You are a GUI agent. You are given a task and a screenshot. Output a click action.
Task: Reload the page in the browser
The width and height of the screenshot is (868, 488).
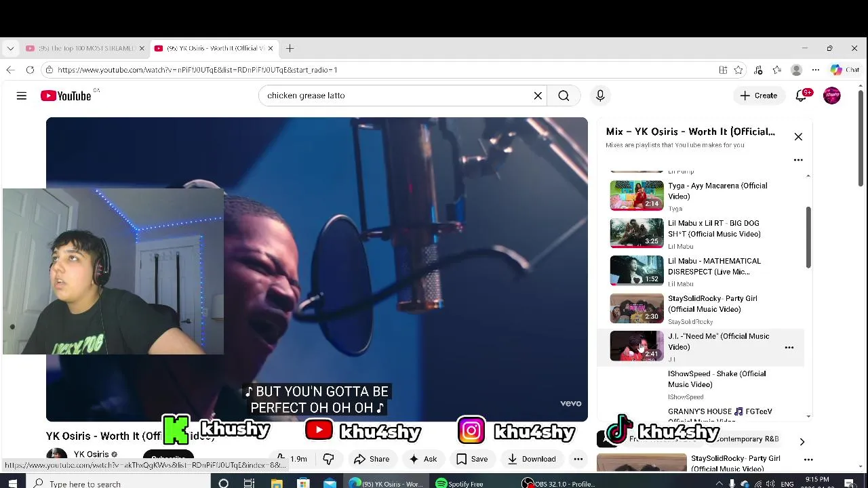(30, 70)
